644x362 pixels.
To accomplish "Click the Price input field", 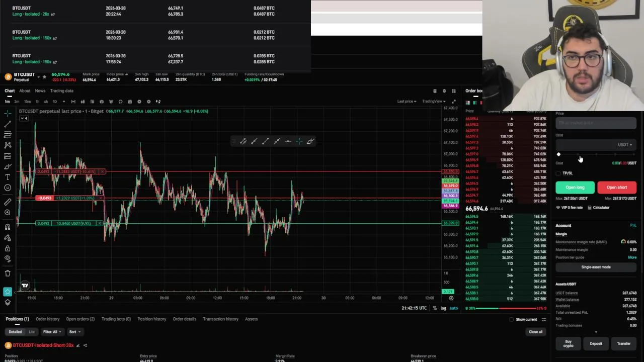I will click(x=596, y=123).
